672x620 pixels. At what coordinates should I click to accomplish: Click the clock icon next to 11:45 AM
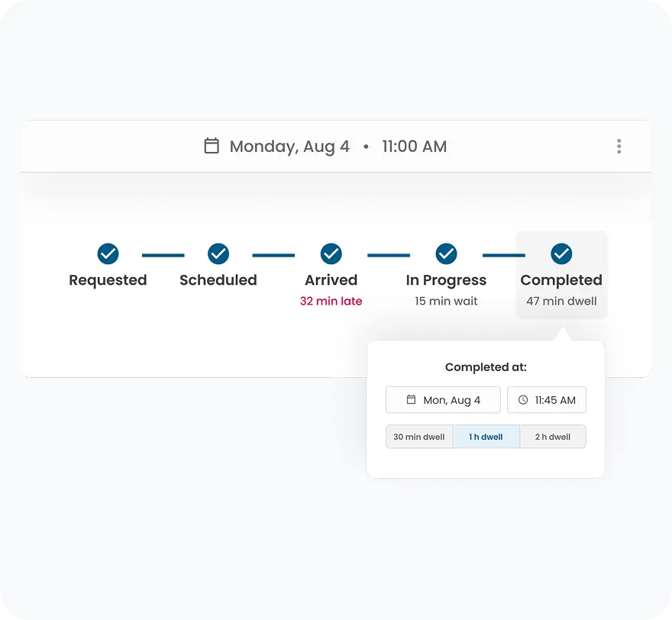click(522, 399)
